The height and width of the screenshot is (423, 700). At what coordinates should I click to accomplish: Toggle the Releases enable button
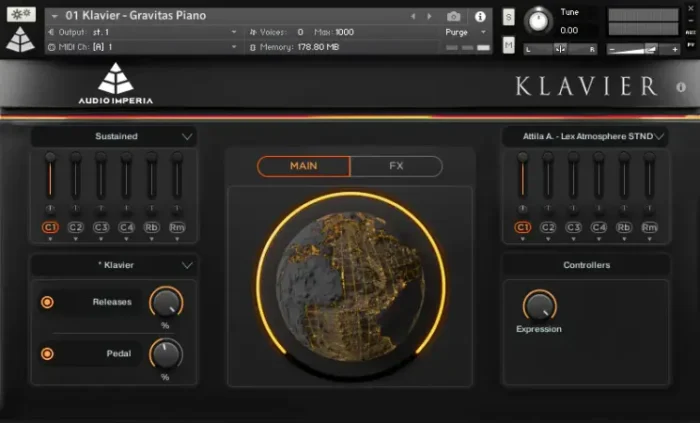[47, 302]
